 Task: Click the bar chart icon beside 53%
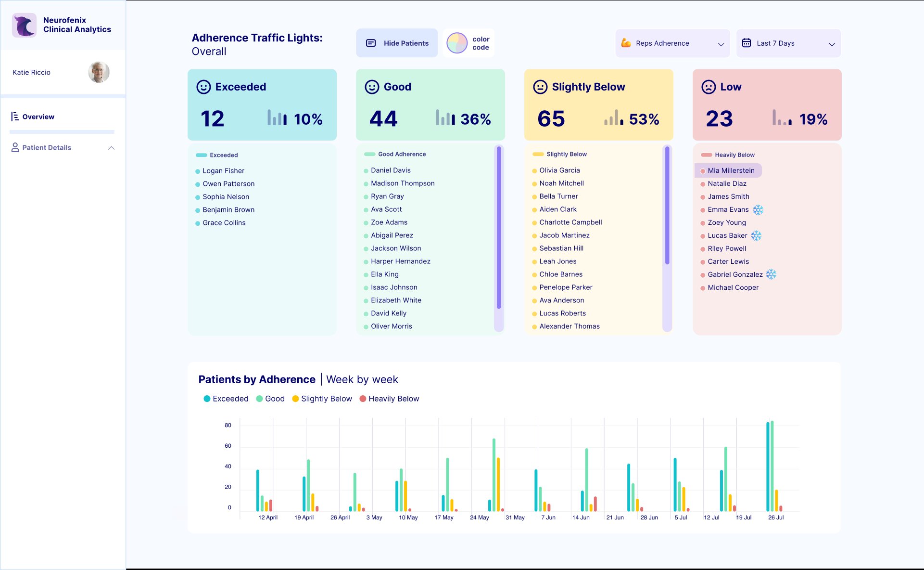coord(614,117)
